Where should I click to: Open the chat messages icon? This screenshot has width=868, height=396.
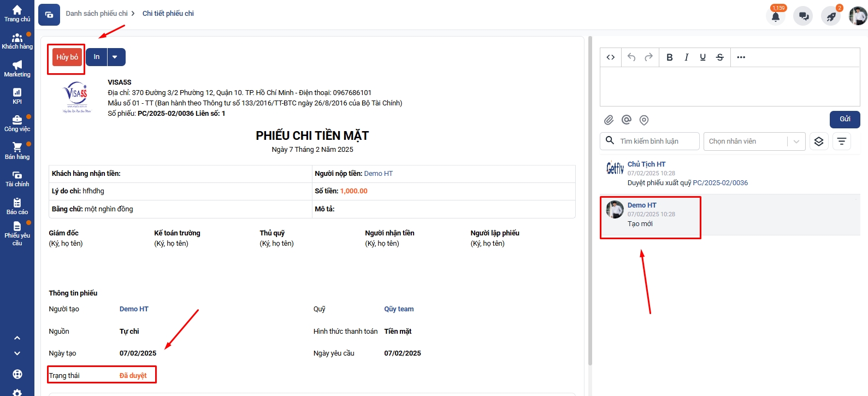coord(804,16)
